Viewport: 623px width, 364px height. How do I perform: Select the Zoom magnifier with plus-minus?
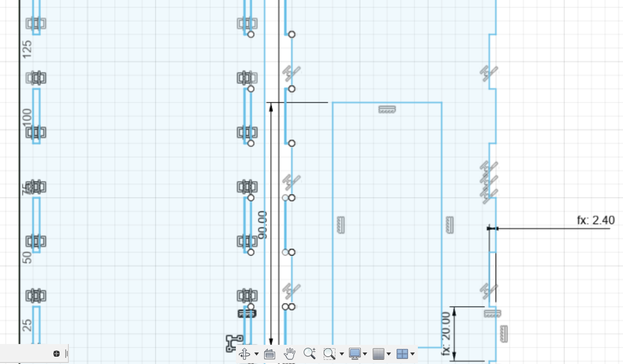click(x=310, y=353)
